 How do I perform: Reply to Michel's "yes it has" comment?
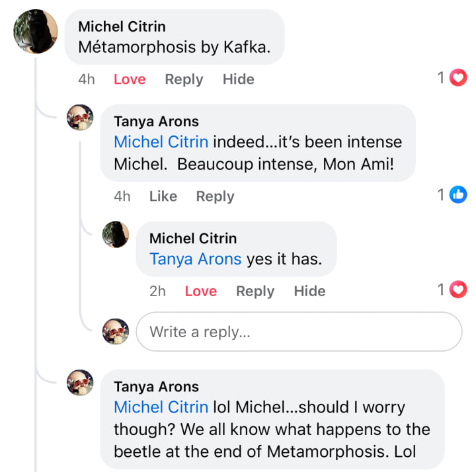click(255, 292)
